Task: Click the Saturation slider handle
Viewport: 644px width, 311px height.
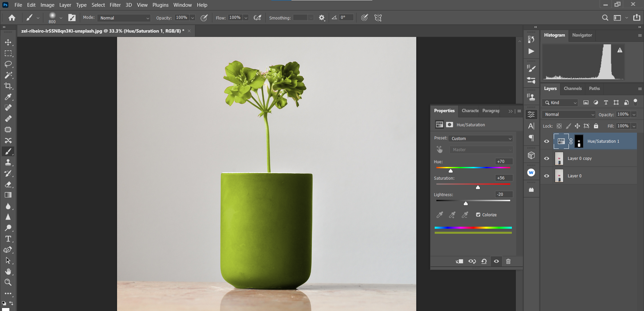Action: coord(478,187)
